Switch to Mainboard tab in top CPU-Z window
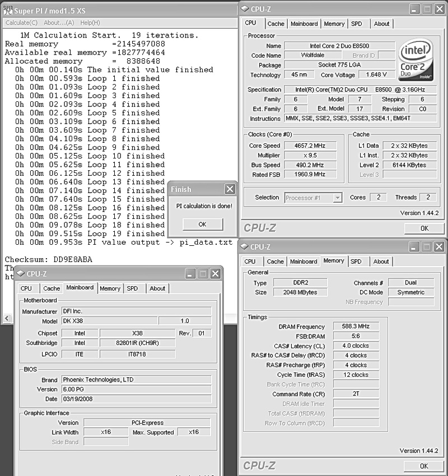 coord(304,24)
